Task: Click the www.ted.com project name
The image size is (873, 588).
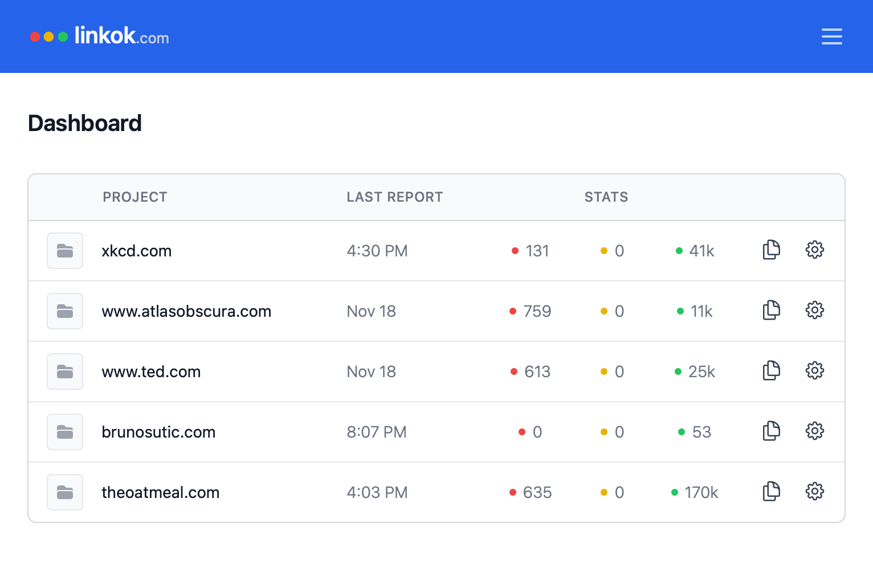Action: tap(151, 372)
